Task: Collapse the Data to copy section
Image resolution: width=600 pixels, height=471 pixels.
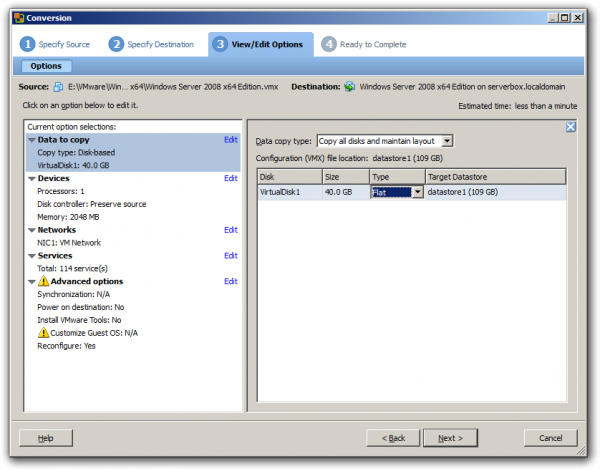Action: (32, 140)
